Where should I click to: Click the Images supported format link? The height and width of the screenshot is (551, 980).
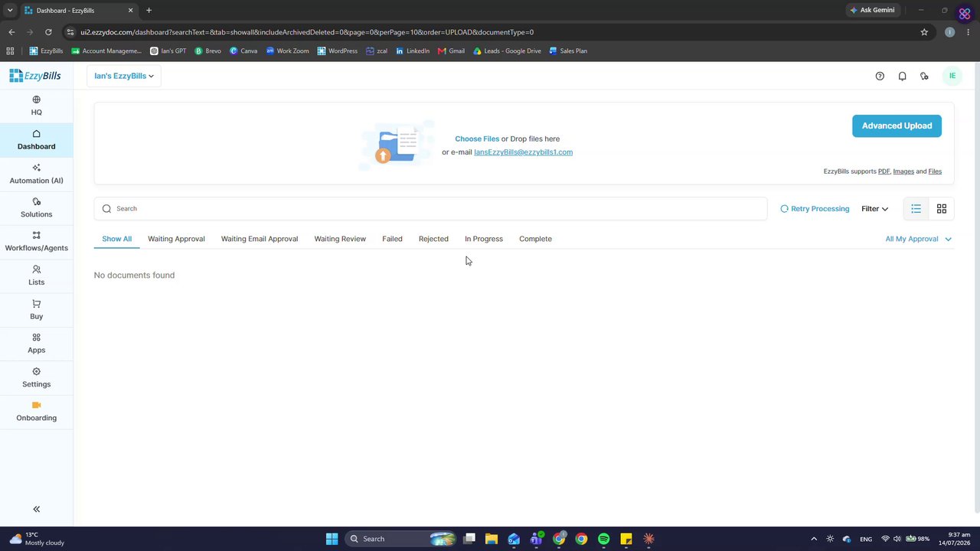903,171
